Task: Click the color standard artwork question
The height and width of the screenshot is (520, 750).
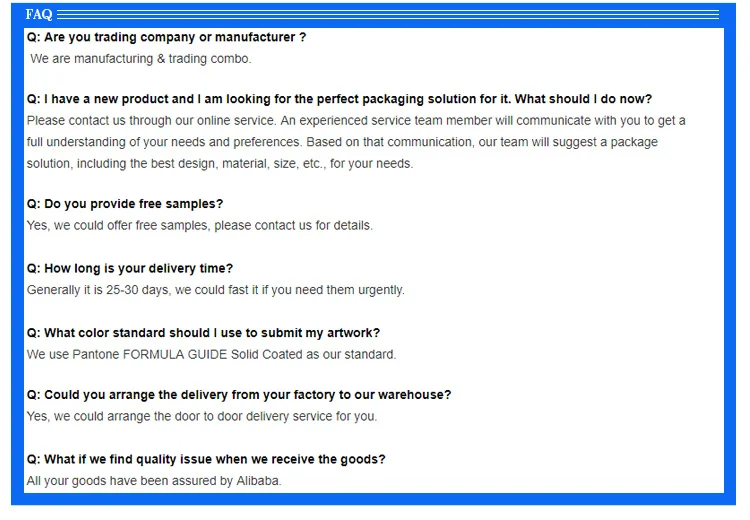Action: [203, 333]
